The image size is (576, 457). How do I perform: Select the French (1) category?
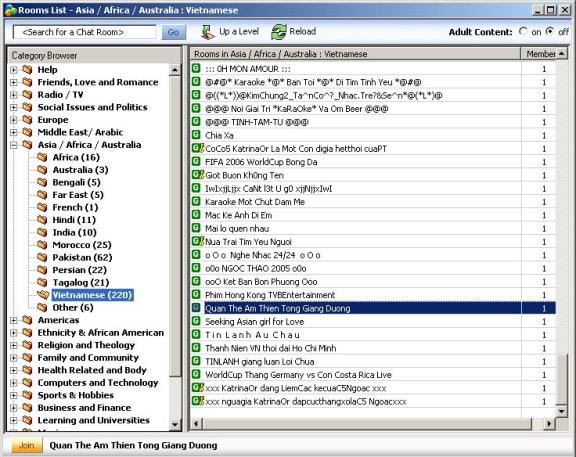[x=75, y=207]
